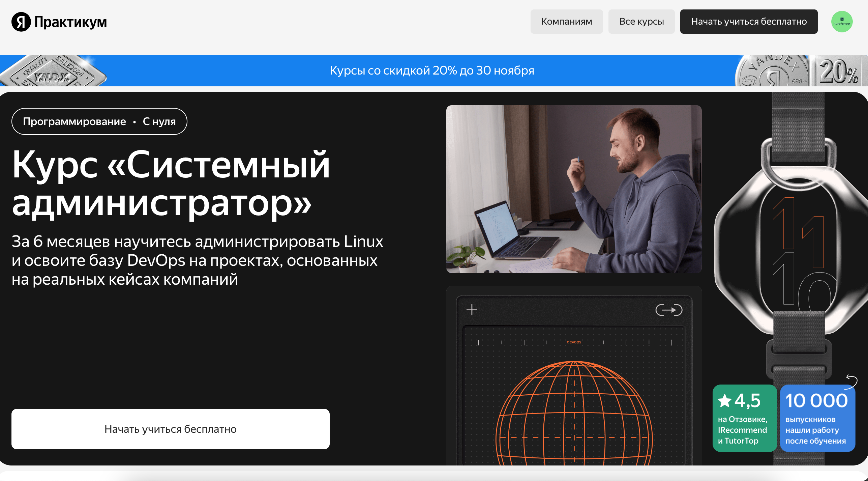This screenshot has width=868, height=481.
Task: Select the Программирование category tag
Action: click(74, 121)
